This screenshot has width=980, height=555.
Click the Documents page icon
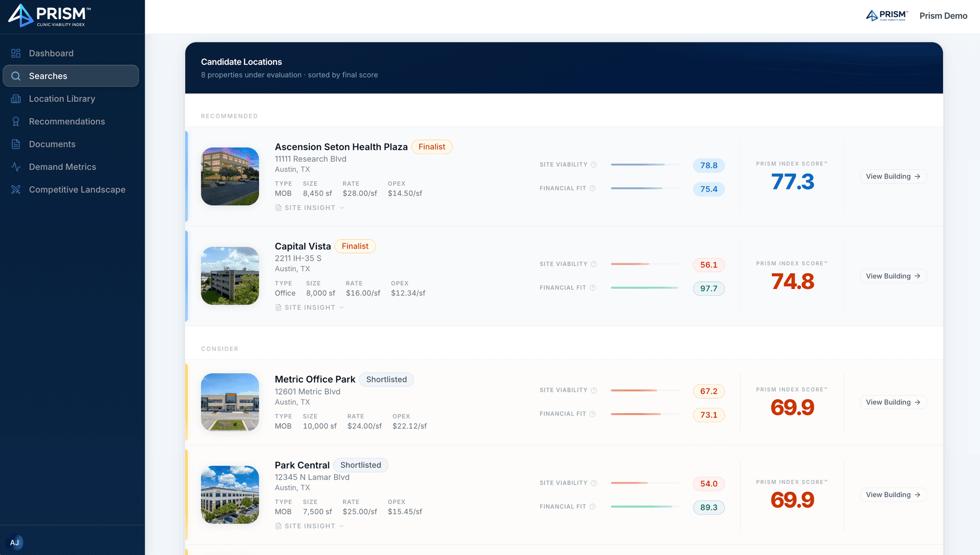pyautogui.click(x=16, y=144)
